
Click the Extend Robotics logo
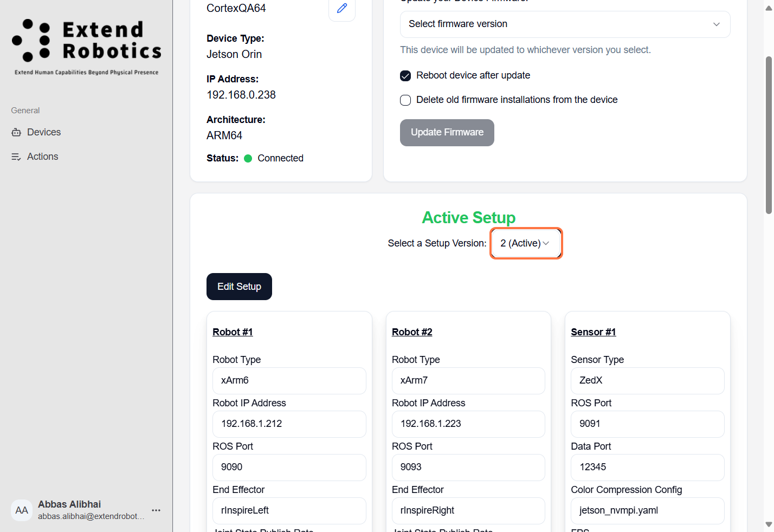point(87,46)
